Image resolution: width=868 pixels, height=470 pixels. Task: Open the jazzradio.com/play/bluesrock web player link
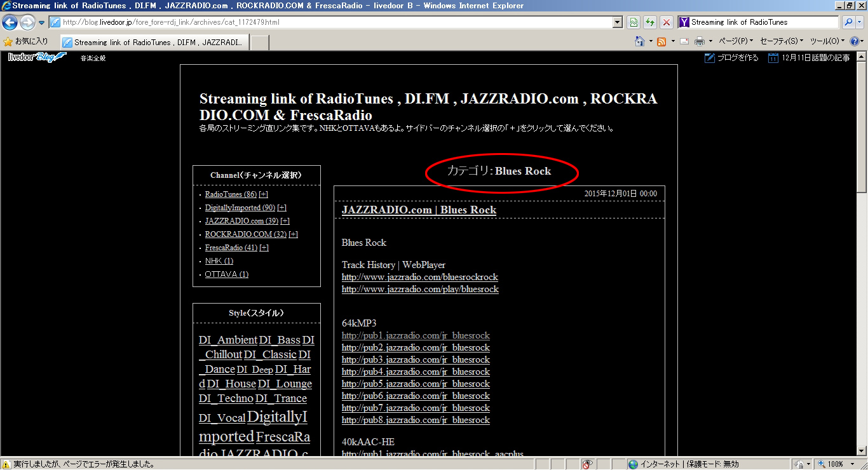[x=420, y=290]
